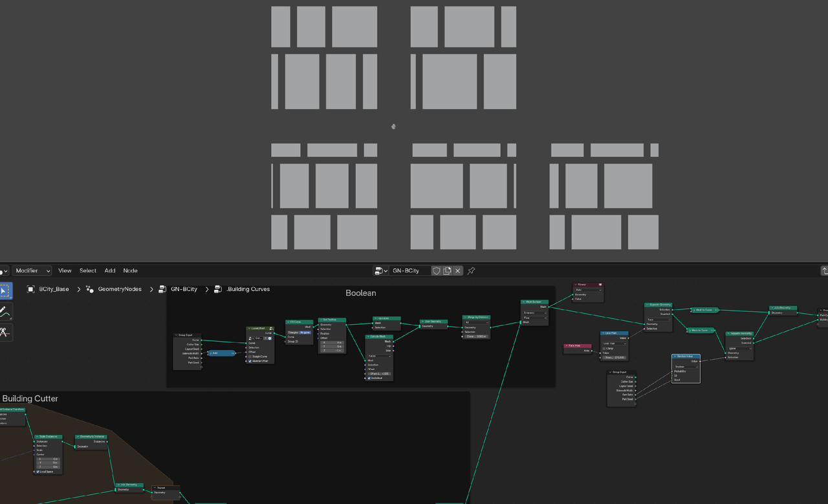Image resolution: width=828 pixels, height=504 pixels.
Task: Click the GeometryNodes modifier icon in breadcrumbs
Action: (90, 289)
